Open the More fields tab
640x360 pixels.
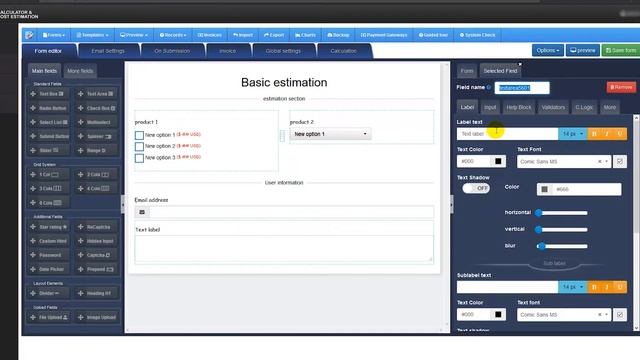click(x=80, y=71)
